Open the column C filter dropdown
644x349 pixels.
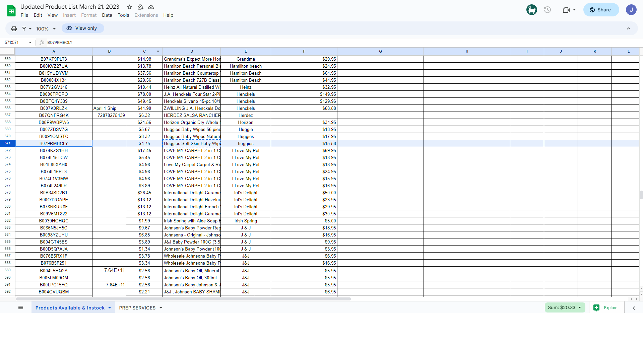coord(158,51)
